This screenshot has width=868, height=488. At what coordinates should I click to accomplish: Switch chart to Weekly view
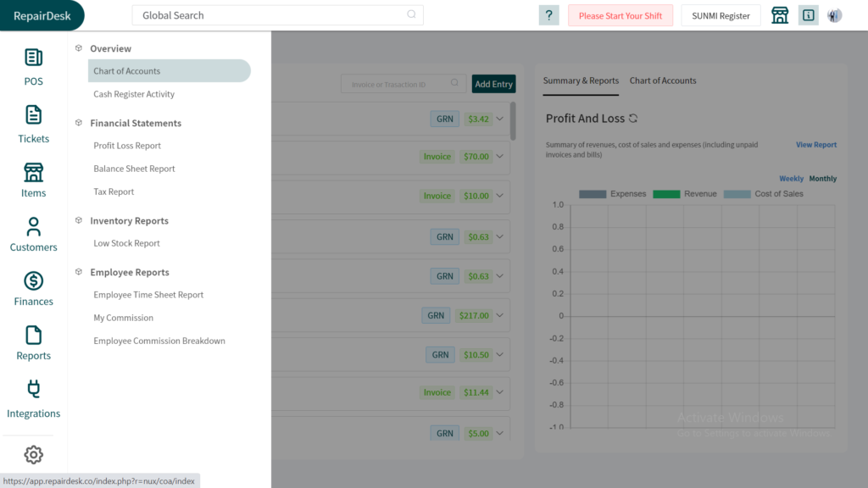point(791,178)
